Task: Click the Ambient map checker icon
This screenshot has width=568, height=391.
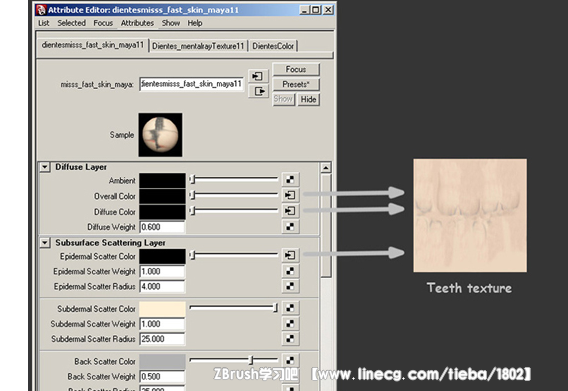Action: point(290,179)
